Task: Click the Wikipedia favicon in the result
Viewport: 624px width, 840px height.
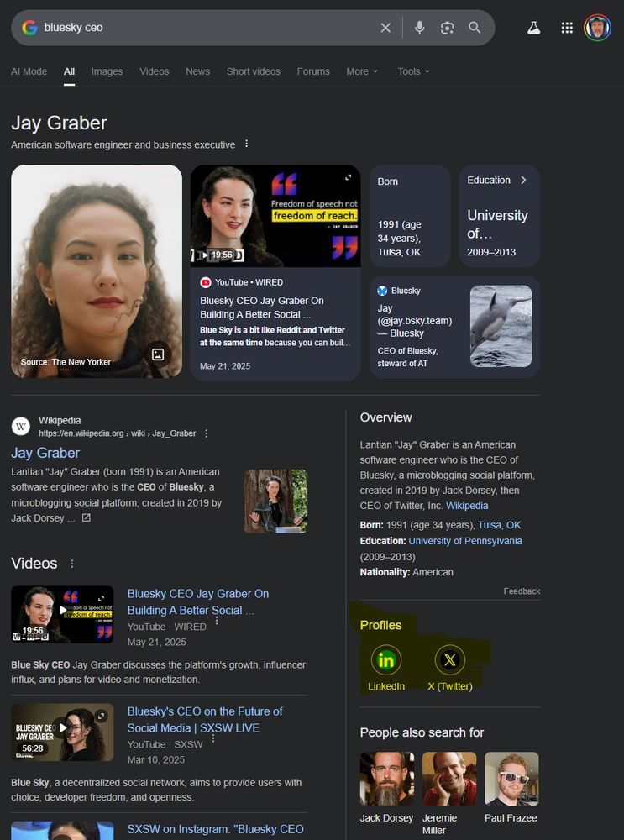Action: click(21, 427)
